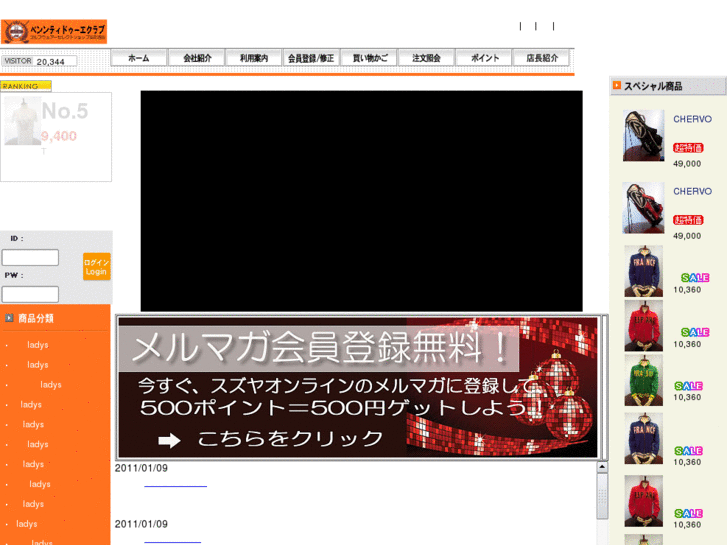Open the first CHERVO golf bag thumbnail
The width and height of the screenshot is (727, 545).
coord(644,135)
